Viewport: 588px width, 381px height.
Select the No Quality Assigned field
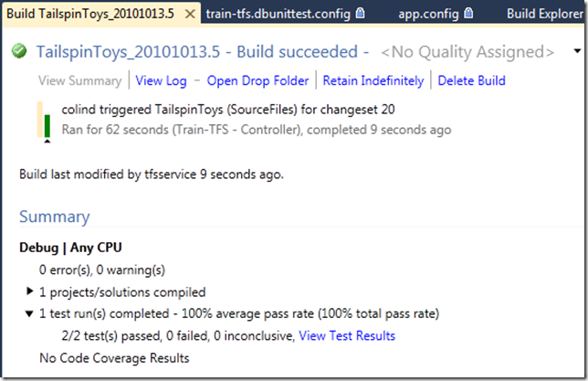tap(467, 52)
